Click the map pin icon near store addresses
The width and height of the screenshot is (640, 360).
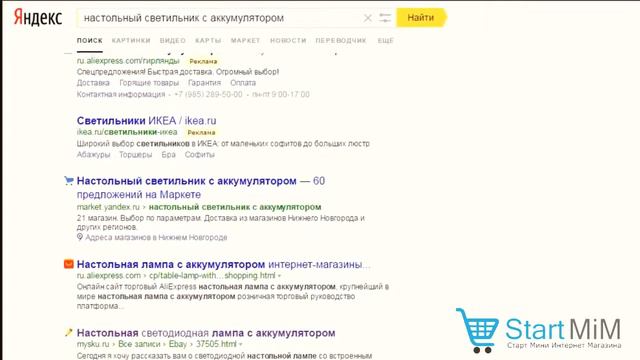80,237
